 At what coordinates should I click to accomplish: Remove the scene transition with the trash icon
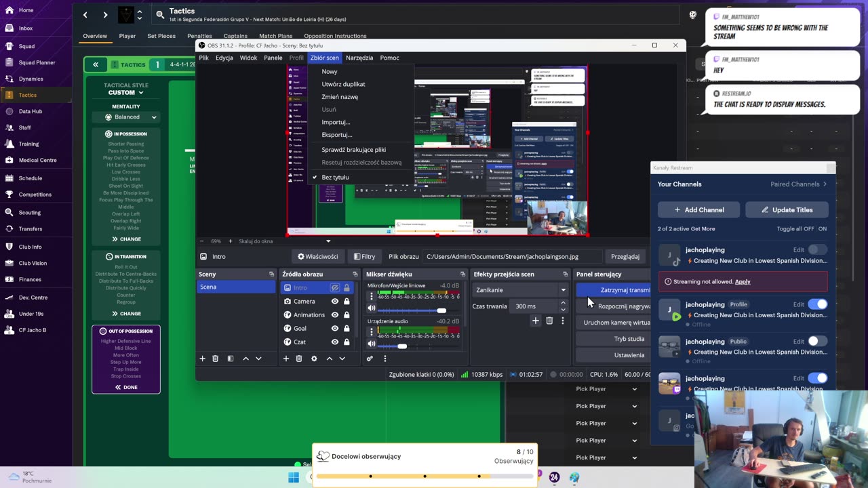549,321
